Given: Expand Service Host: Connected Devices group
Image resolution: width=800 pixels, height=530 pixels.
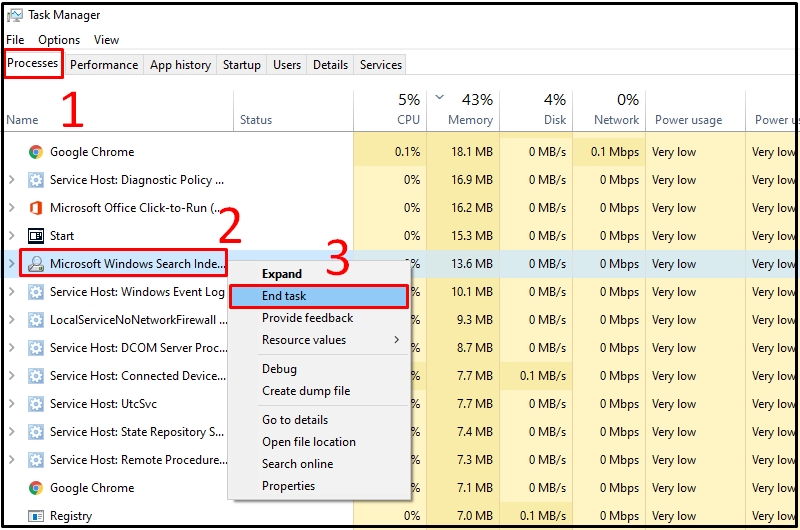Looking at the screenshot, I should [x=12, y=376].
